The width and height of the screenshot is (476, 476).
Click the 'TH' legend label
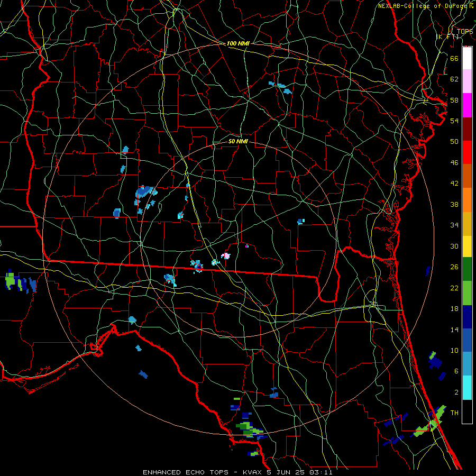tap(454, 413)
